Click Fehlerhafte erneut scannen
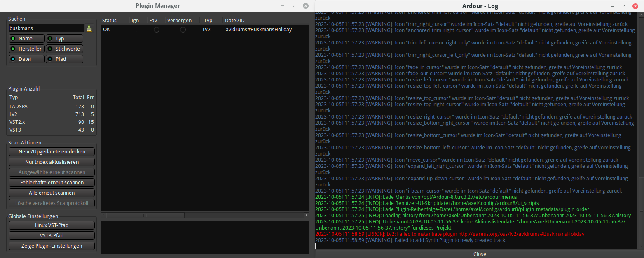 tap(52, 182)
